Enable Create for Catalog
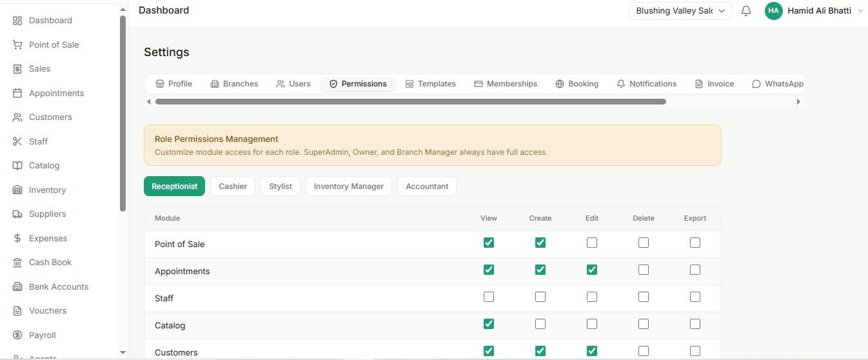 pos(540,324)
